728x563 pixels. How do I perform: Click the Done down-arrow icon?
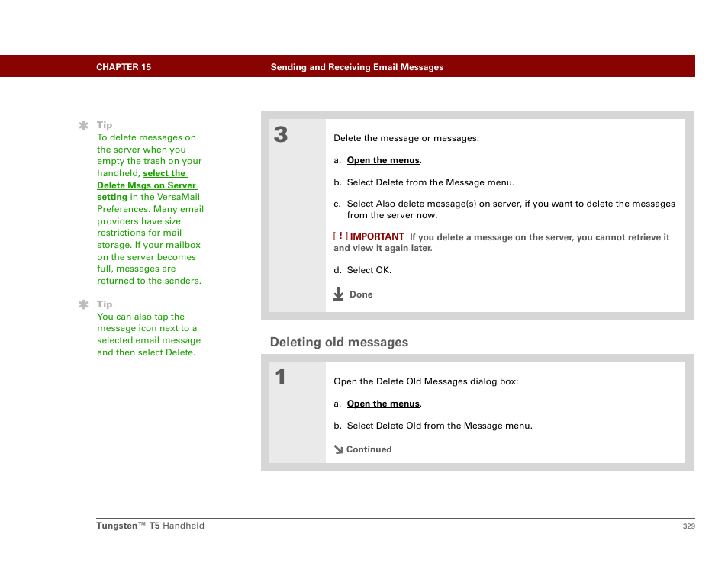pyautogui.click(x=339, y=294)
